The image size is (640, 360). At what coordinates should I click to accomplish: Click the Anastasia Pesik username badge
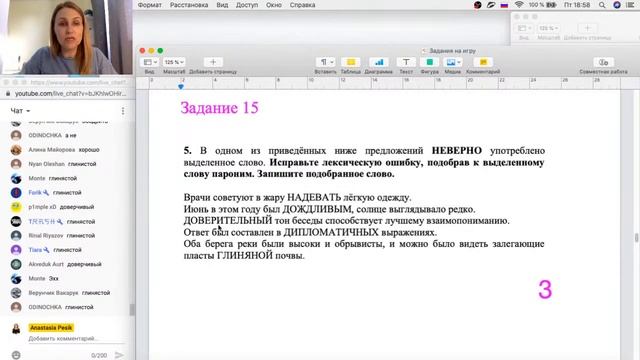pyautogui.click(x=51, y=327)
